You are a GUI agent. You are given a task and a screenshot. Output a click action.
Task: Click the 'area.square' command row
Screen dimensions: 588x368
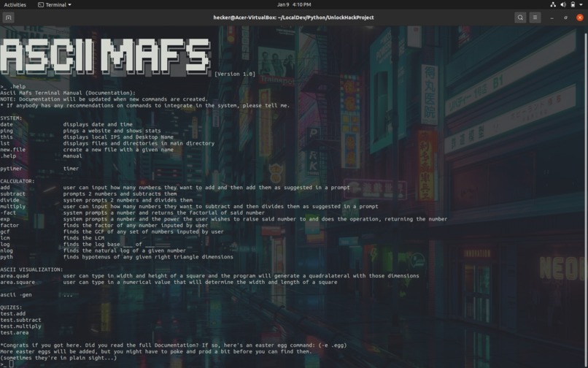pos(169,282)
